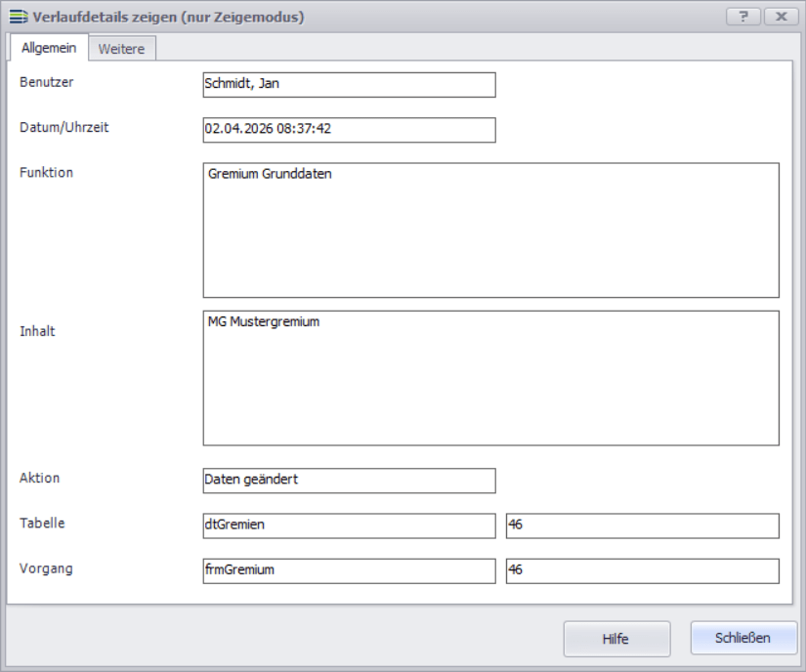Screen dimensions: 806x672
Task: Click the Inhalt label
Action: point(37,331)
